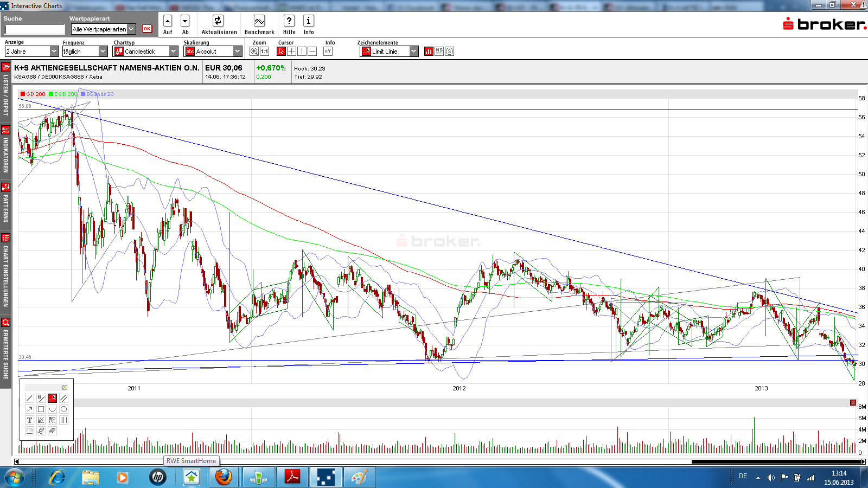Select the simple line drawing tool
The image size is (868, 488).
[x=30, y=398]
